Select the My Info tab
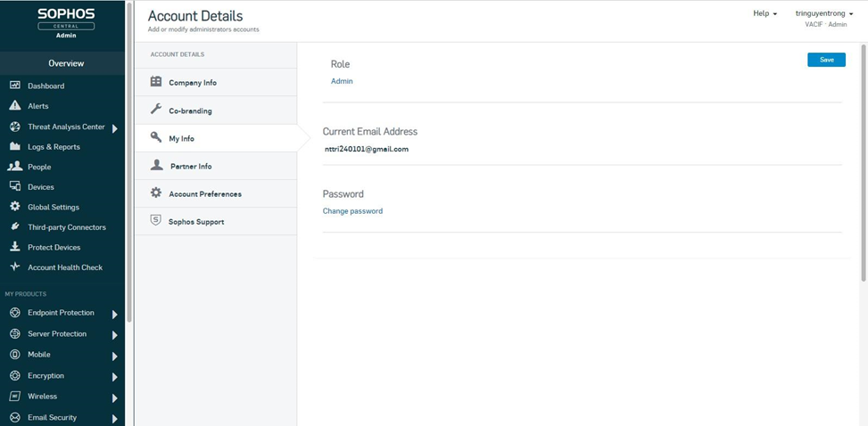Image resolution: width=868 pixels, height=426 pixels. pyautogui.click(x=216, y=138)
